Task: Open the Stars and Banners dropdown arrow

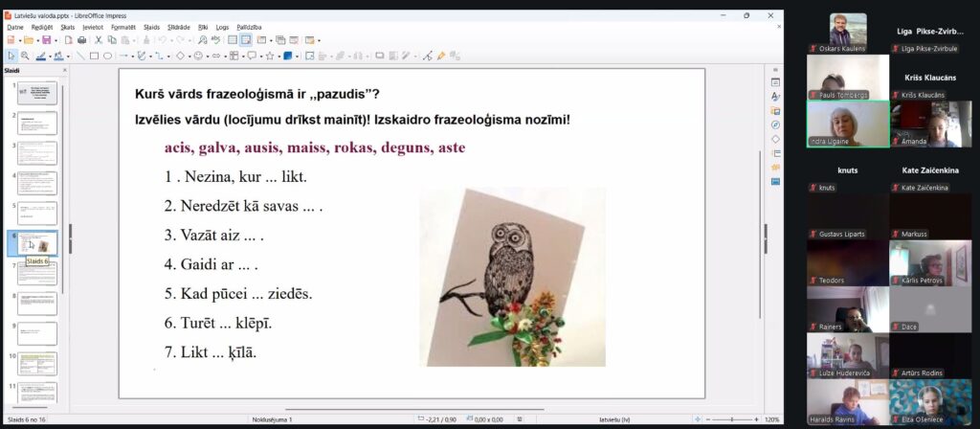Action: point(278,56)
